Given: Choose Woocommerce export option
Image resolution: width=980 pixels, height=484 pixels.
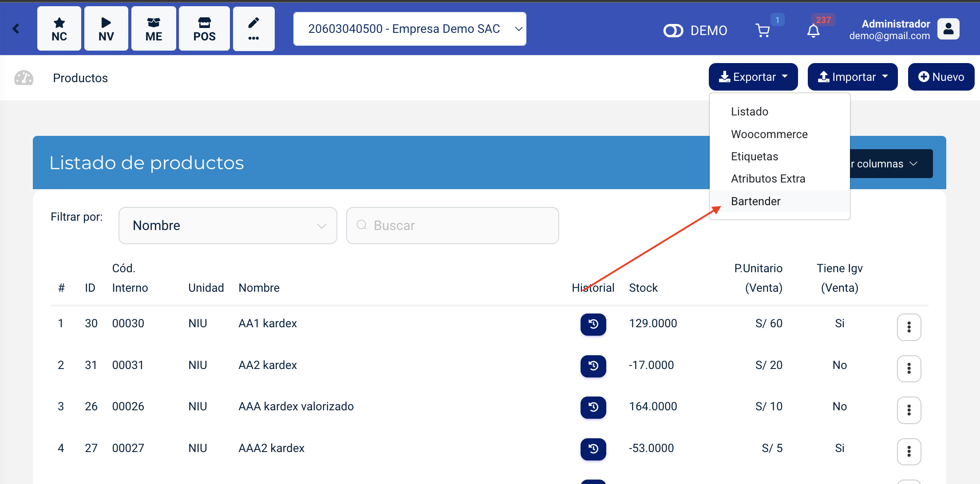Looking at the screenshot, I should click(769, 134).
